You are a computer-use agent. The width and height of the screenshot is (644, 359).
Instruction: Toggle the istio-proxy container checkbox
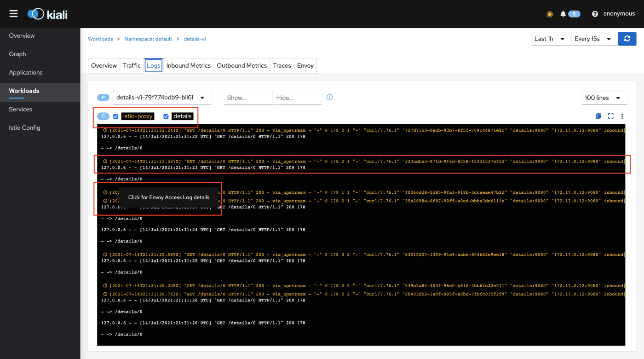tap(116, 116)
